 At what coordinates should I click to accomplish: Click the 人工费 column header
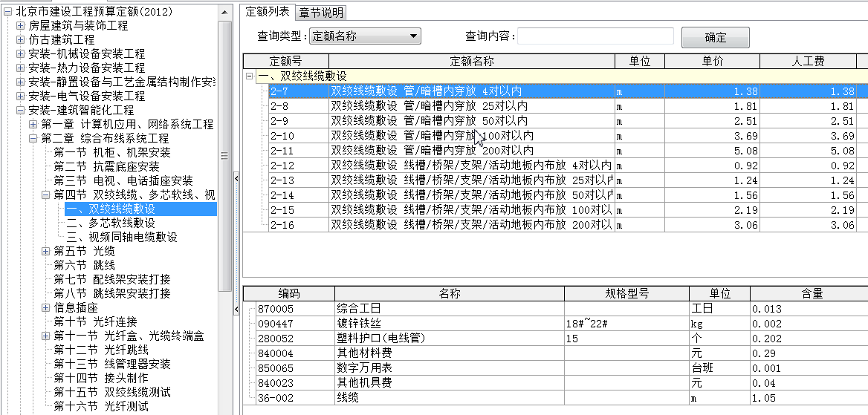tap(808, 61)
